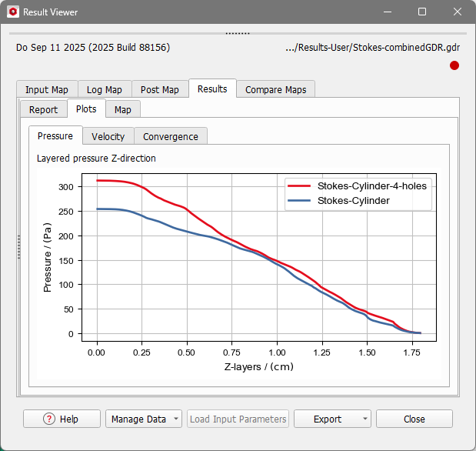Click the Result Viewer app icon
Screen dimensions: 476x451
12,12
